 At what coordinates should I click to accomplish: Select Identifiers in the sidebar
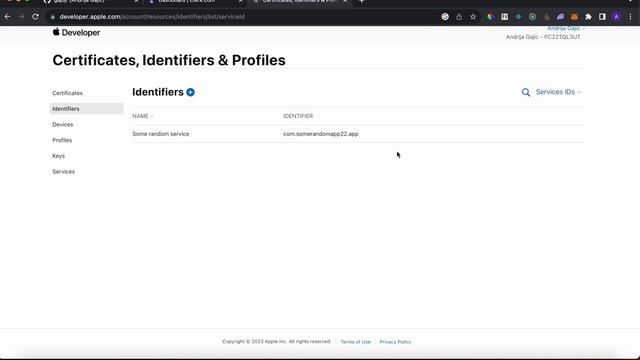pyautogui.click(x=87, y=109)
